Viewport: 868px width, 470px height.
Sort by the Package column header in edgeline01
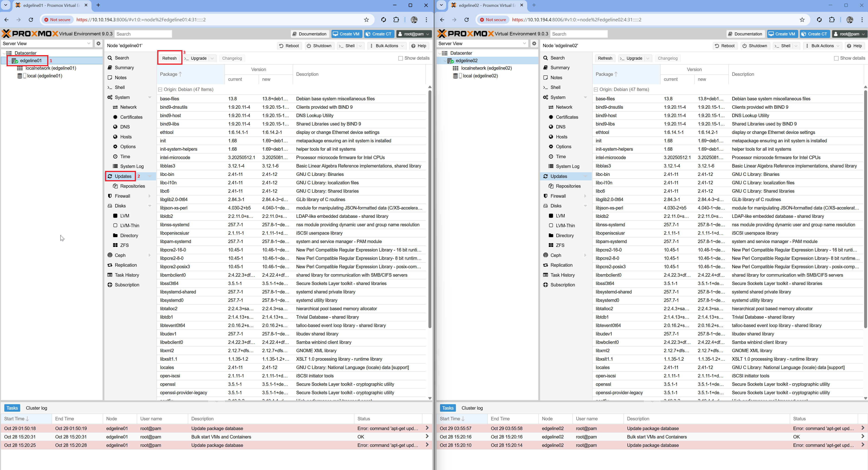(x=190, y=74)
